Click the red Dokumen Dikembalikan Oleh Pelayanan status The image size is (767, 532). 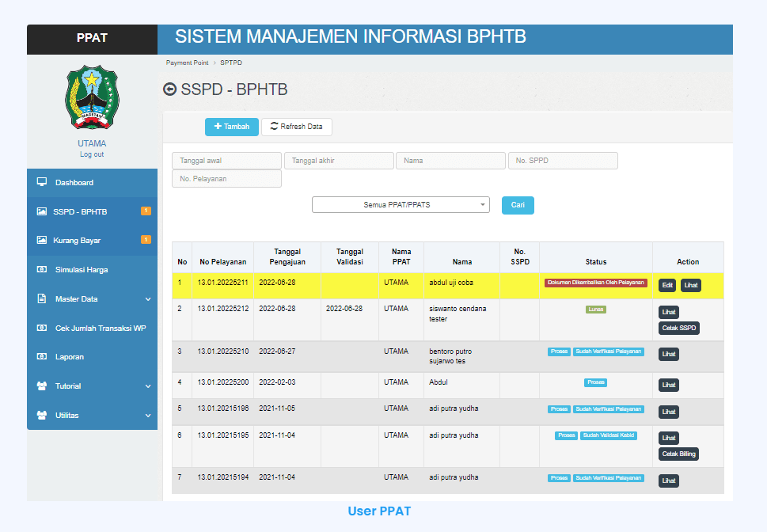[x=596, y=283]
